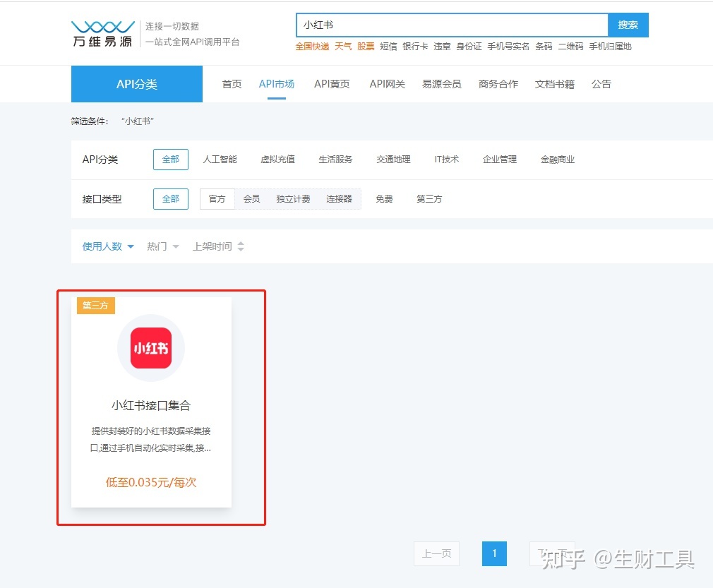Click inside the search input field

coord(452,24)
